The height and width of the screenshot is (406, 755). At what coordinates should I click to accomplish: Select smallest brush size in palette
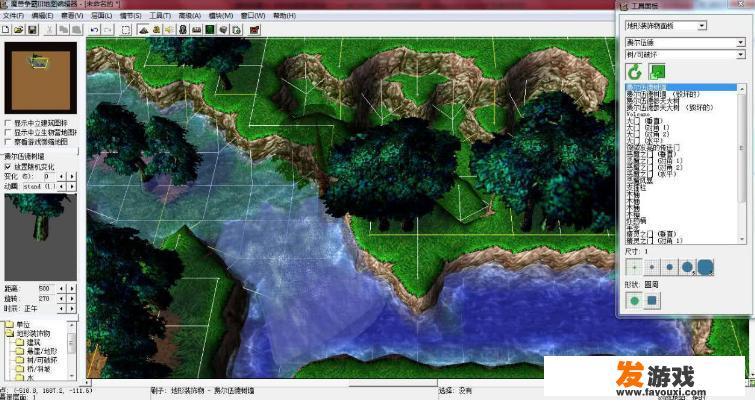point(634,267)
